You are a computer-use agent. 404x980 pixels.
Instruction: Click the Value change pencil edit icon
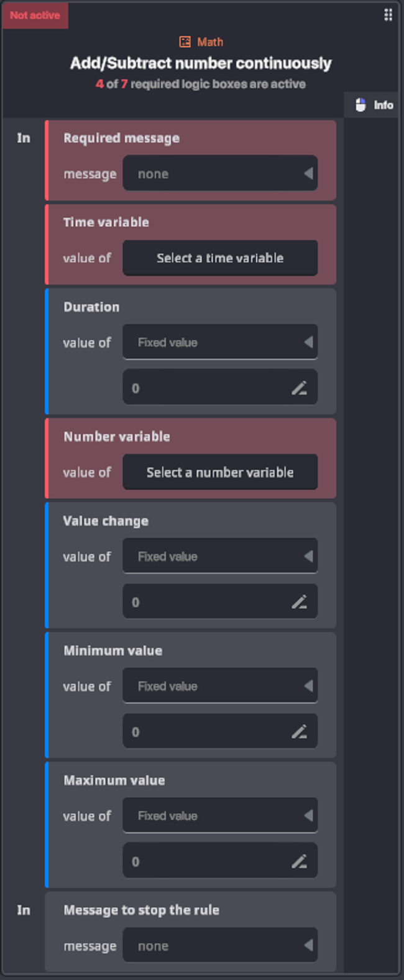pos(299,602)
